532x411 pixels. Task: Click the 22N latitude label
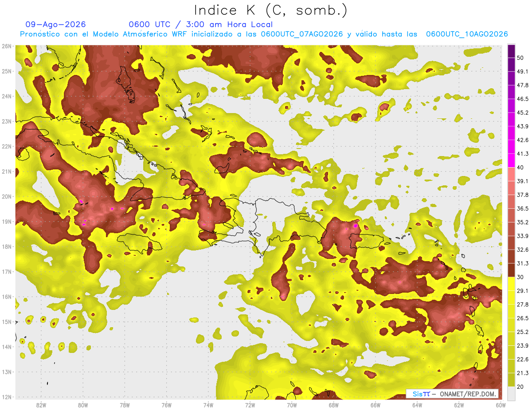click(7, 146)
